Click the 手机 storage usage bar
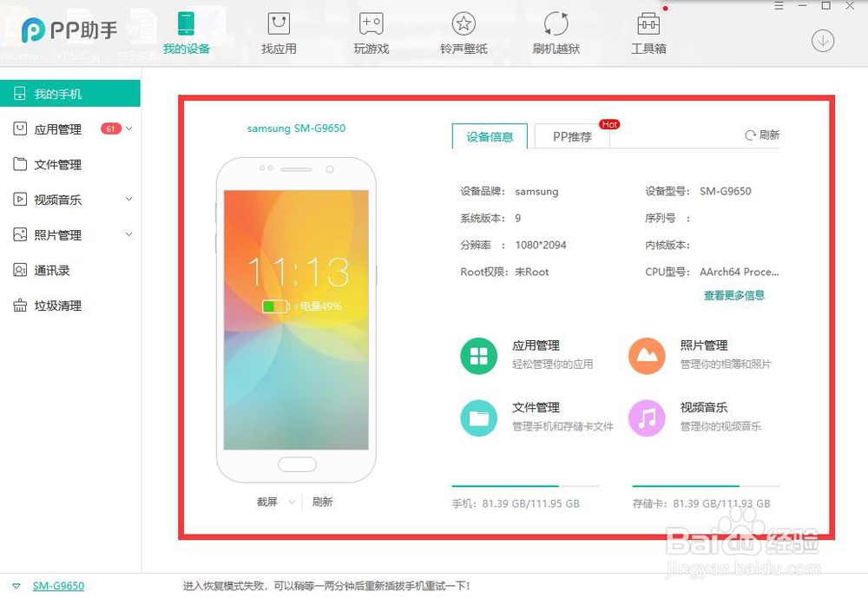The width and height of the screenshot is (868, 598). tap(525, 486)
